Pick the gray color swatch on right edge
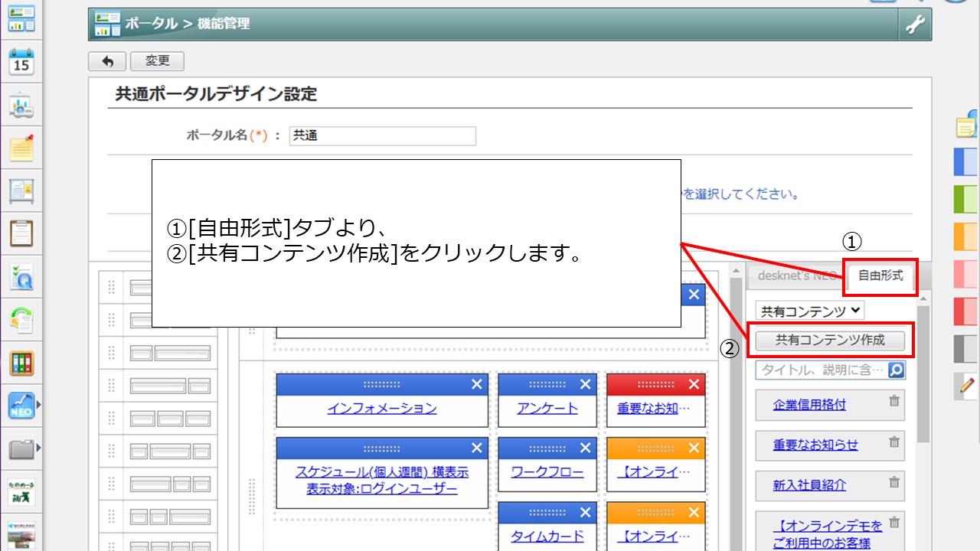This screenshot has width=980, height=551. coord(966,349)
